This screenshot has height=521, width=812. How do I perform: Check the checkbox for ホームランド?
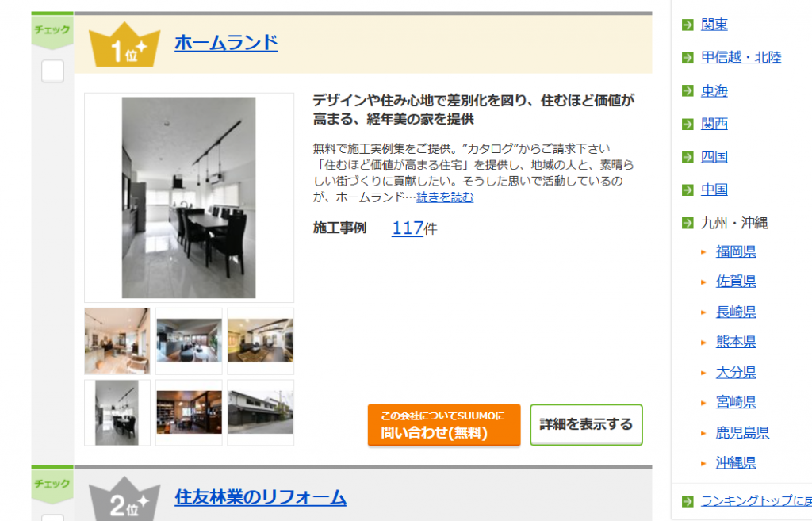tap(53, 71)
